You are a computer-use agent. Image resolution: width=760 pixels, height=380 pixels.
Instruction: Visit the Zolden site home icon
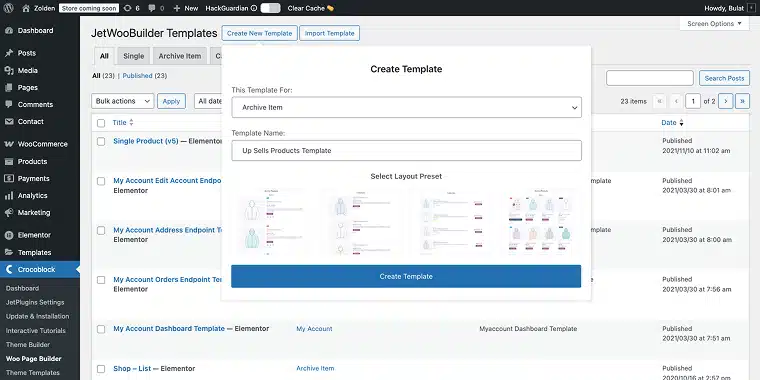point(26,8)
